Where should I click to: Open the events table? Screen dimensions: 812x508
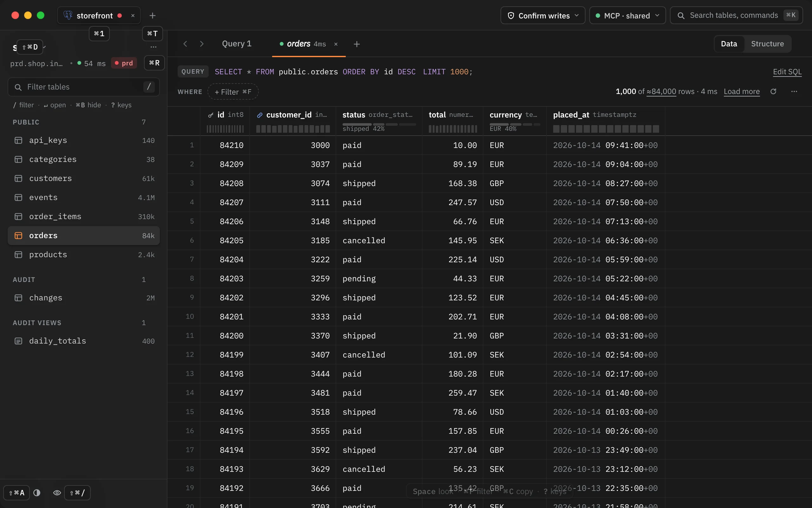(x=83, y=197)
